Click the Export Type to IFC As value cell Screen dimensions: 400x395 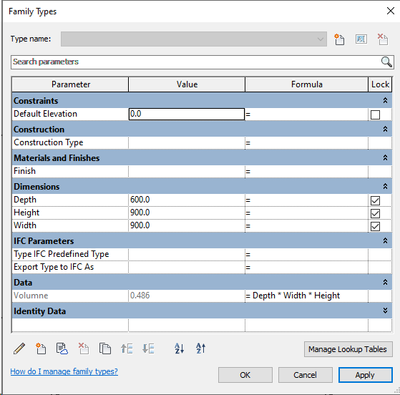click(x=187, y=267)
